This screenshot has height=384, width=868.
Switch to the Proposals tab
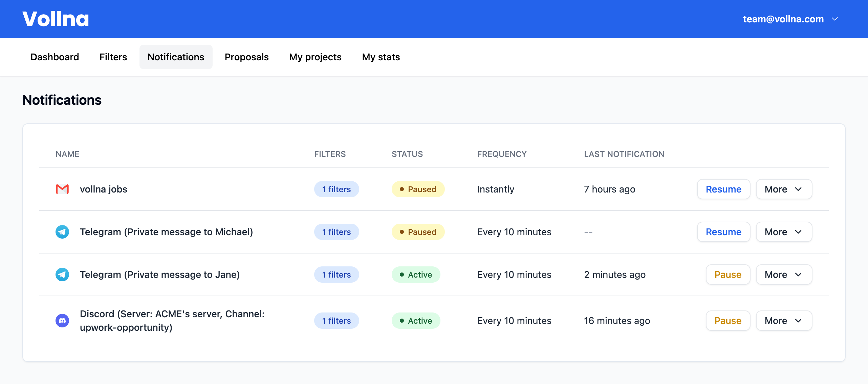click(246, 57)
